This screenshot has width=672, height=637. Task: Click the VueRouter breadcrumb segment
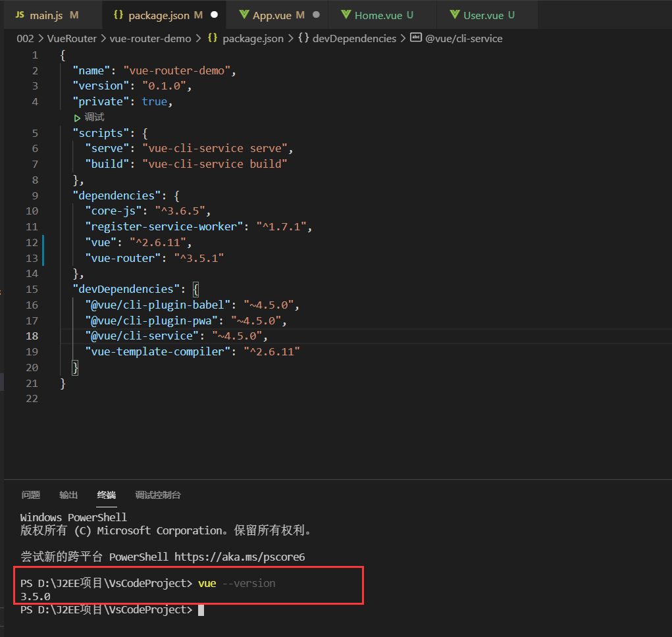pyautogui.click(x=72, y=39)
